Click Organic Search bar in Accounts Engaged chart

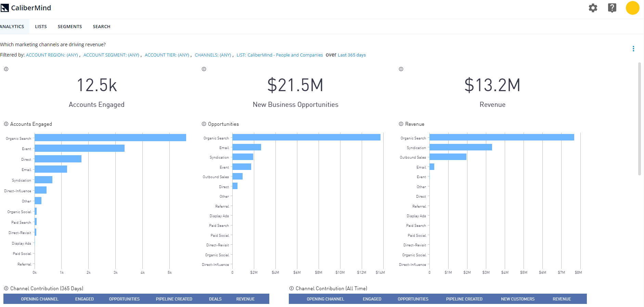[x=111, y=138]
